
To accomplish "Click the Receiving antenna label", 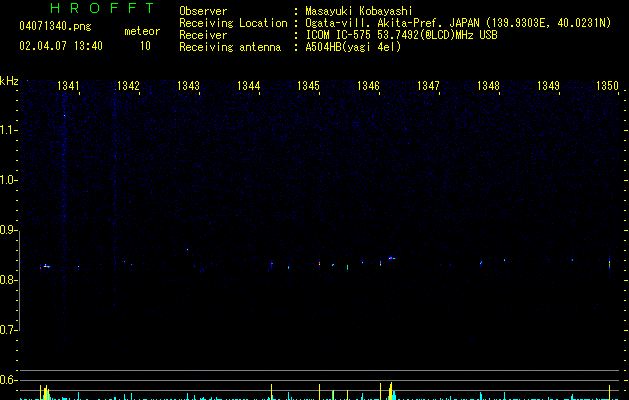I will (230, 47).
